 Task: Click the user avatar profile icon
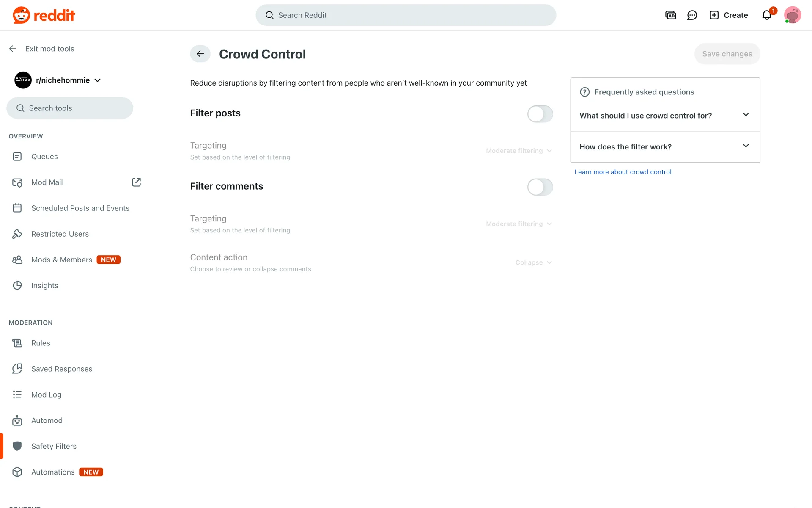click(792, 15)
